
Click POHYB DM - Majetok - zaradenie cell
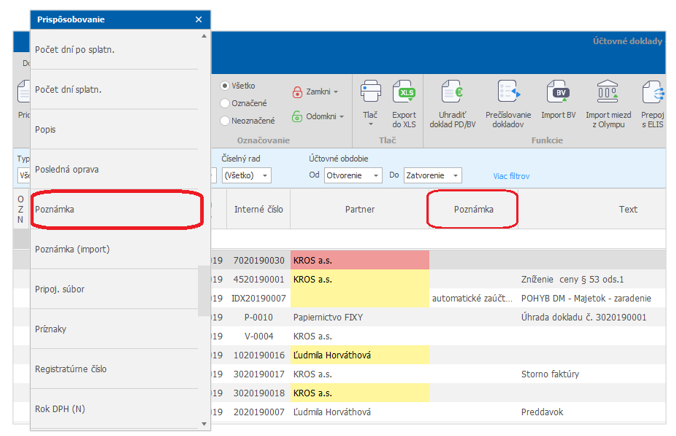click(592, 298)
